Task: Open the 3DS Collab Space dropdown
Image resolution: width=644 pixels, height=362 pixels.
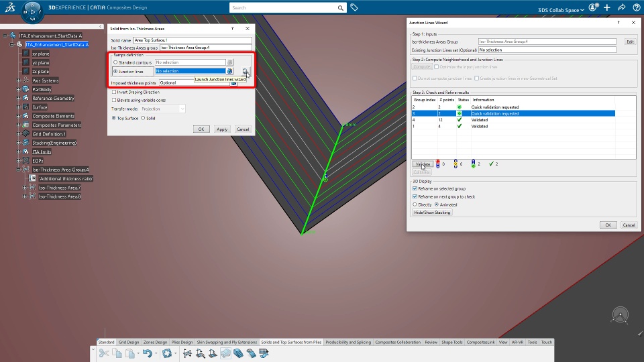Action: 561,10
